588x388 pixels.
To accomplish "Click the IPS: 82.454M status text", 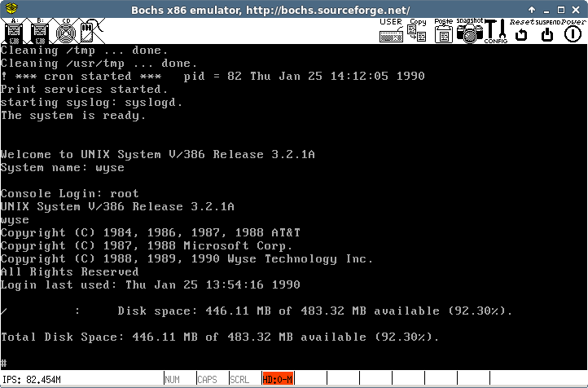I will [x=32, y=380].
